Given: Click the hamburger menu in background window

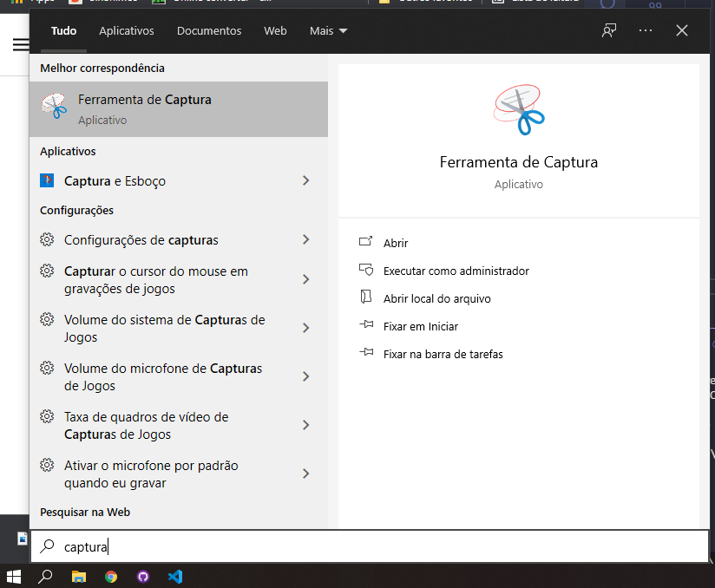Looking at the screenshot, I should 21,45.
